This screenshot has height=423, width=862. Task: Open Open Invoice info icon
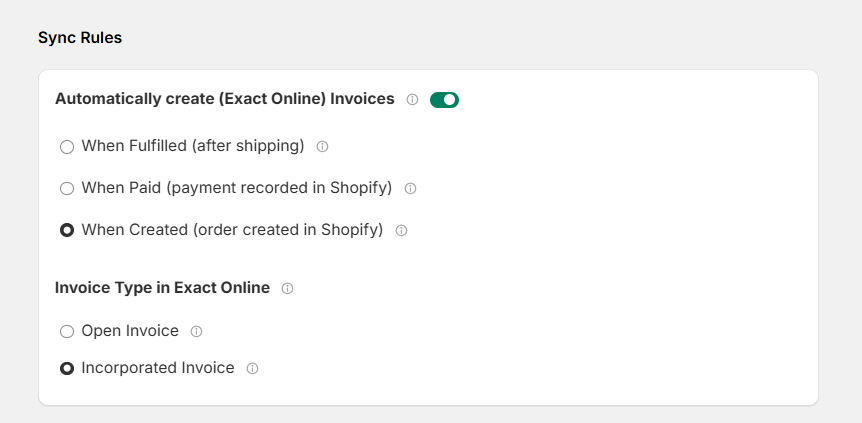(196, 331)
